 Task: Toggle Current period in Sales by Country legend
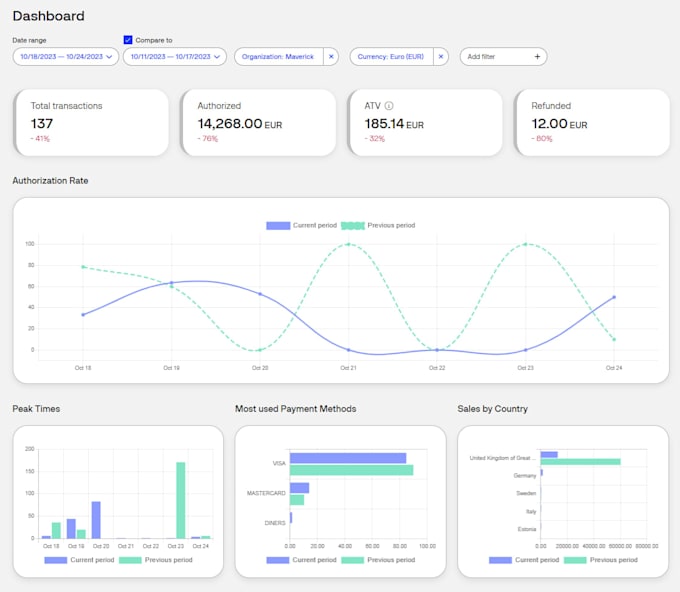(524, 560)
